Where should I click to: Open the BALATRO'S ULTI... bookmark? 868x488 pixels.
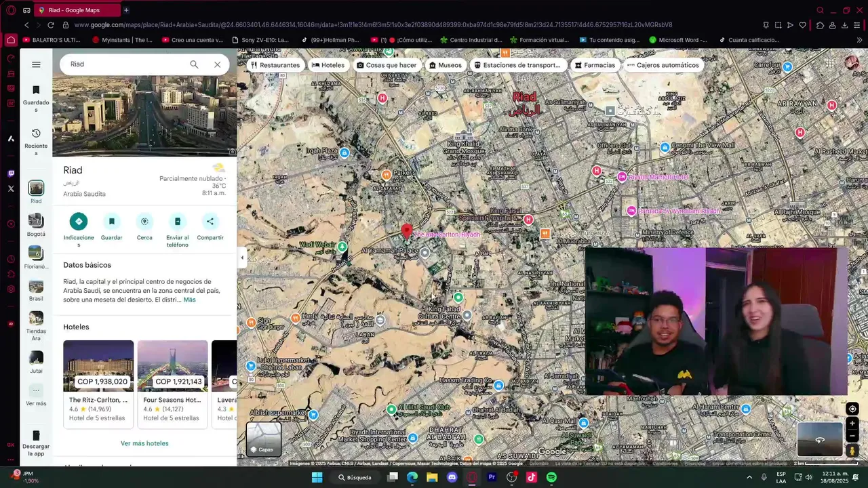51,40
